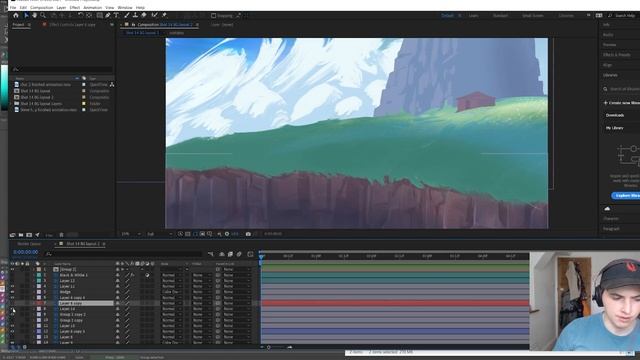Create a new folder in Project panel
Screen dimensions: 640x360
click(21, 235)
